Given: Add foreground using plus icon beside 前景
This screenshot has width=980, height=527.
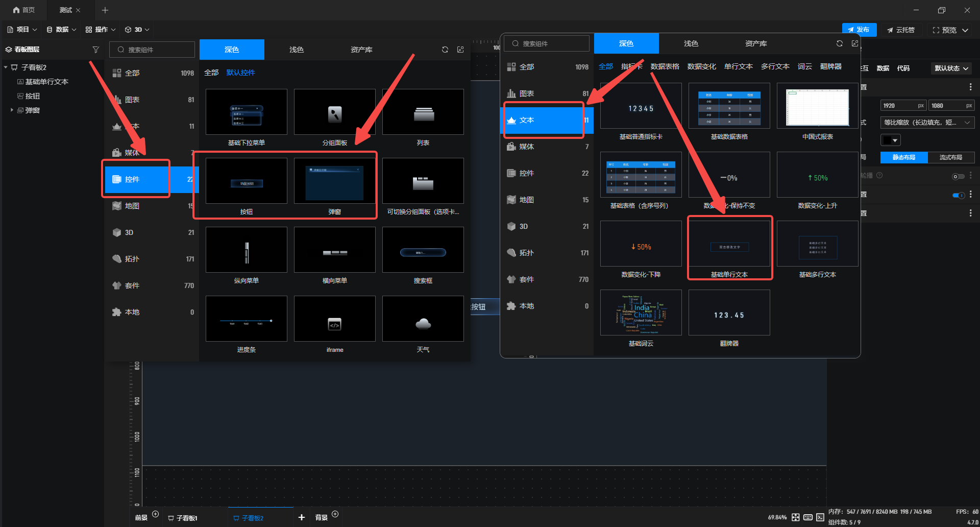Looking at the screenshot, I should pyautogui.click(x=156, y=514).
